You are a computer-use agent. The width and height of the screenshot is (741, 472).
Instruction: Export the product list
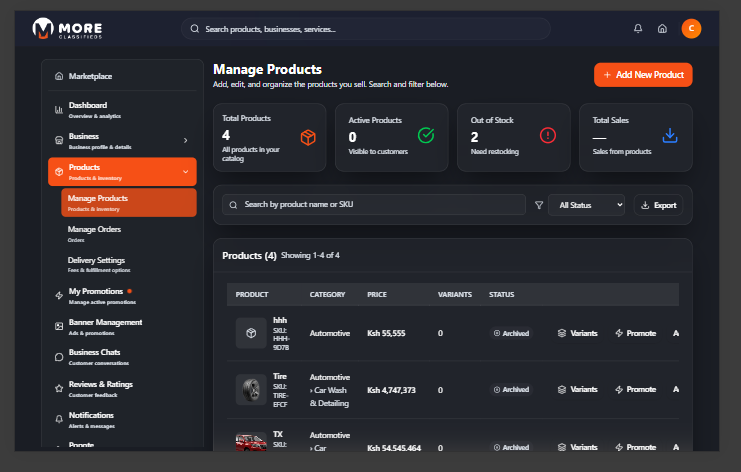click(x=658, y=205)
